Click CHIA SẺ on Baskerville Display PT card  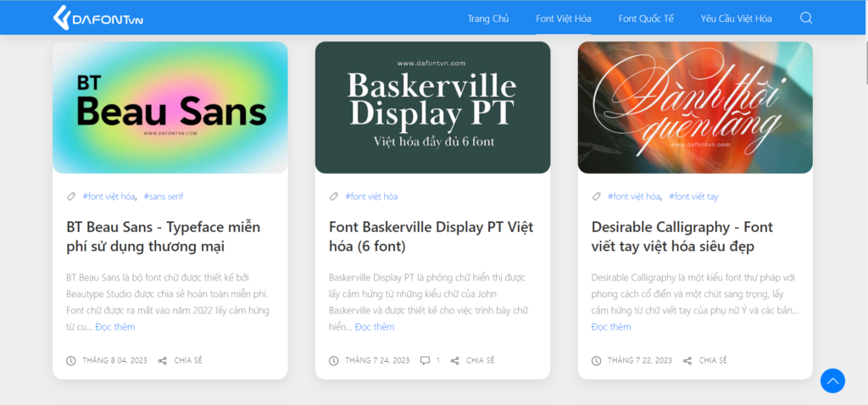point(481,361)
